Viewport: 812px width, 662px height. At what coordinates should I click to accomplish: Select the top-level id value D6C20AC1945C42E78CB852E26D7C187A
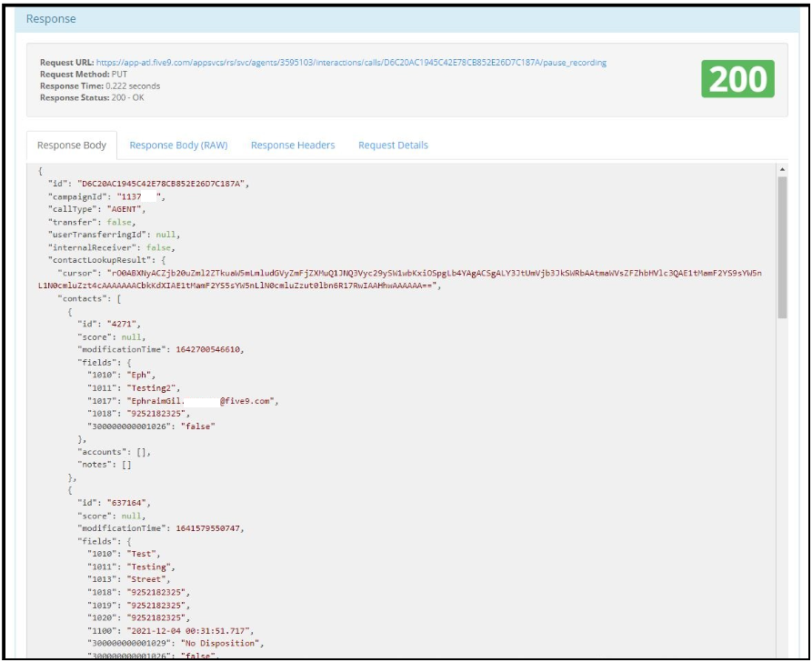[x=161, y=184]
